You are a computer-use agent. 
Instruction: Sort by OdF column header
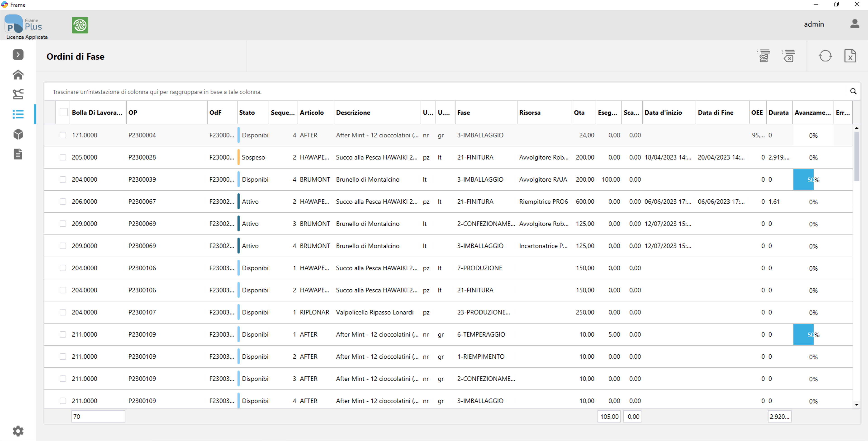click(222, 113)
